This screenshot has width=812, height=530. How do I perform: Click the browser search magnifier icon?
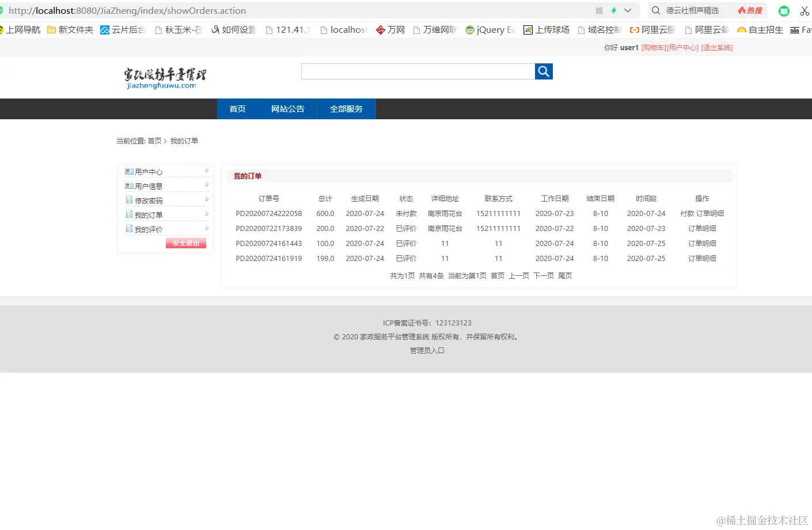click(x=655, y=10)
